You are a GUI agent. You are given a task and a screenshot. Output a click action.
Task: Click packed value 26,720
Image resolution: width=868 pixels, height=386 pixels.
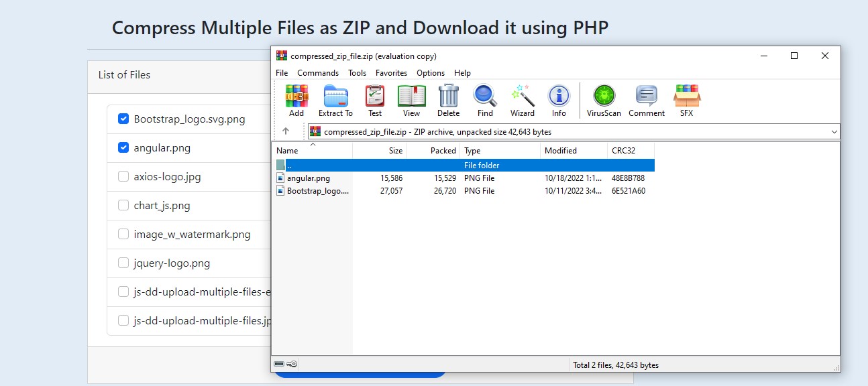[445, 191]
